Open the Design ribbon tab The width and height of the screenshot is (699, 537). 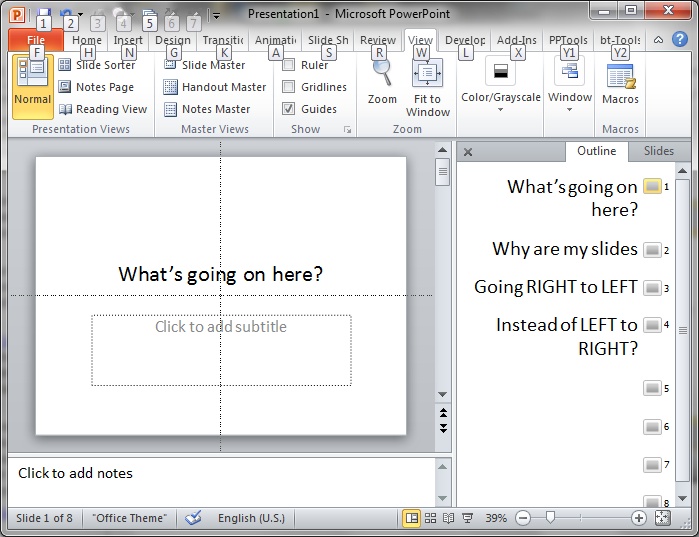173,40
